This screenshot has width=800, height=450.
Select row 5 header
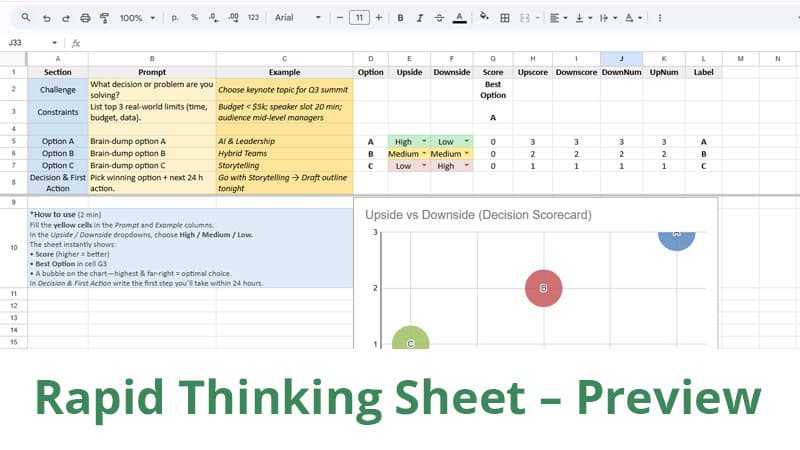click(x=14, y=141)
